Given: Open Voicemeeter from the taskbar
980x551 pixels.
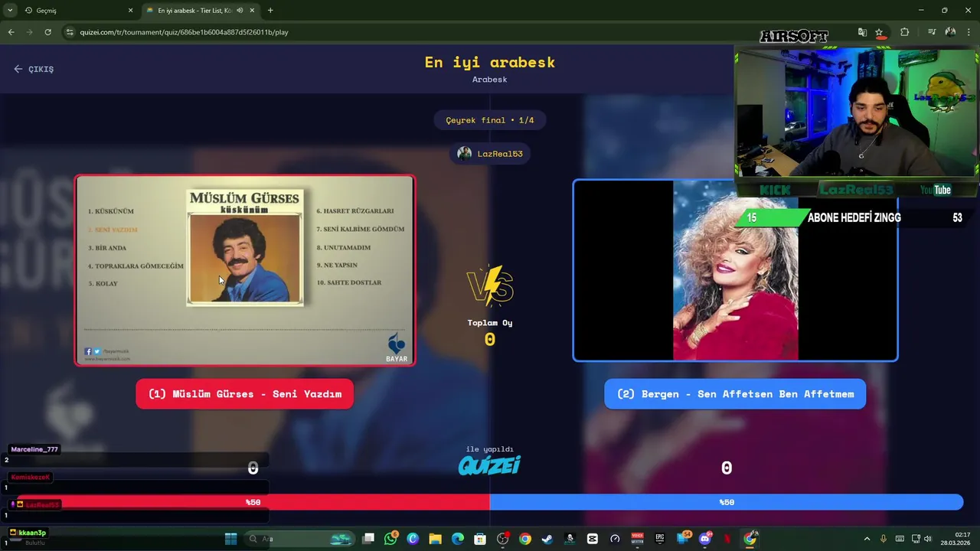Looking at the screenshot, I should click(x=637, y=539).
